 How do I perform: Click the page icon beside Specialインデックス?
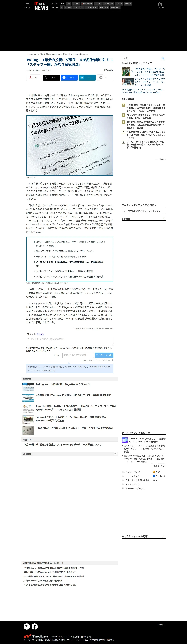tap(123, 488)
